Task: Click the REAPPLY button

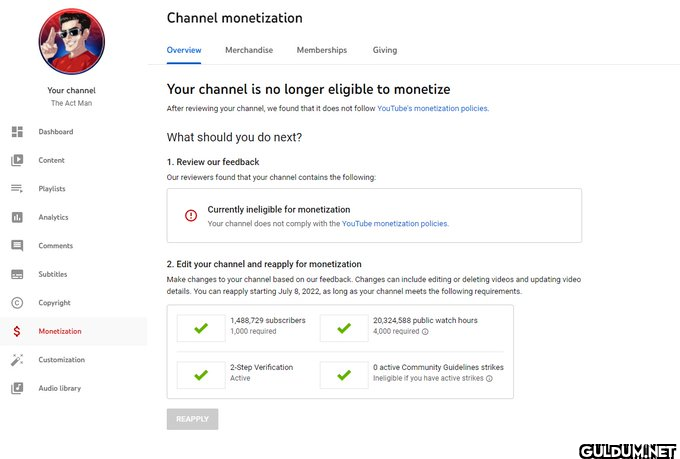Action: (192, 419)
